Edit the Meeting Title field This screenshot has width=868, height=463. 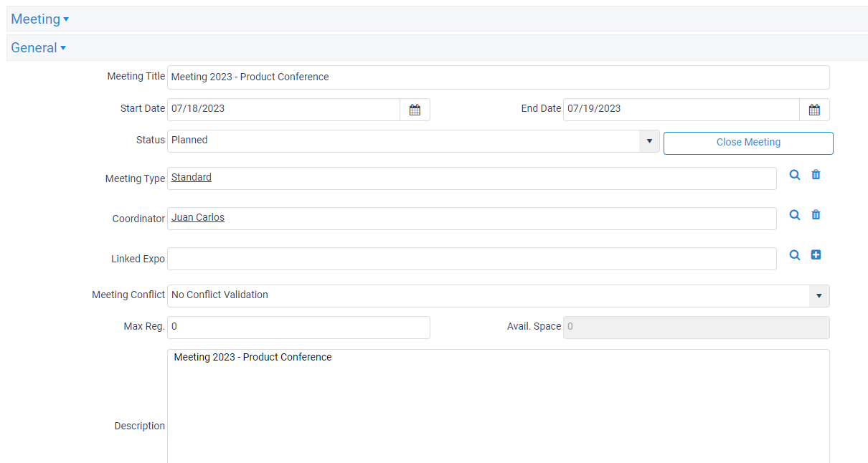(498, 77)
